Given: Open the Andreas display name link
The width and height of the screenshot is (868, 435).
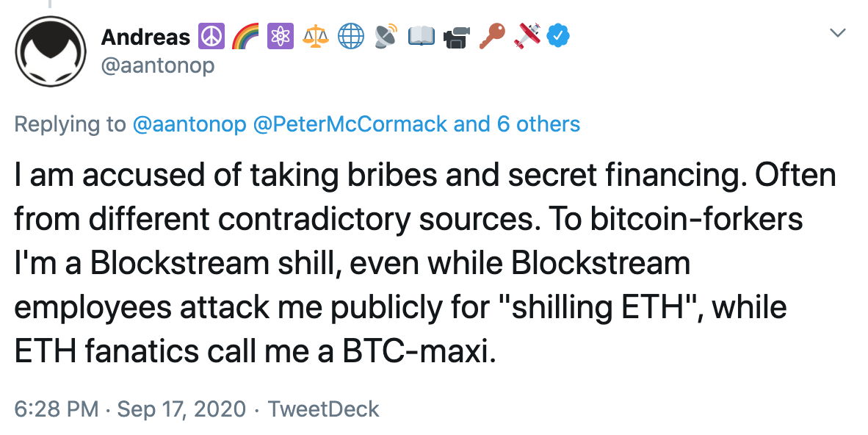Looking at the screenshot, I should coord(145,37).
